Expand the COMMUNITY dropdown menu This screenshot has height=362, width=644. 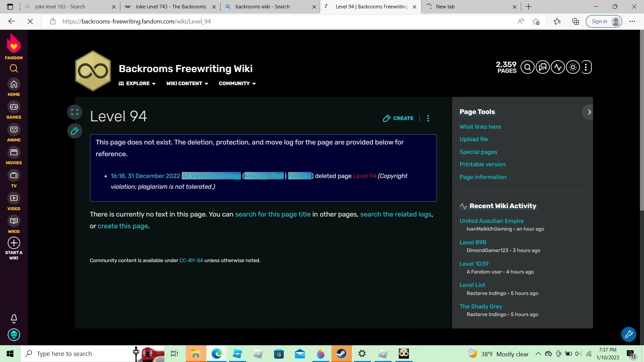[x=237, y=83]
